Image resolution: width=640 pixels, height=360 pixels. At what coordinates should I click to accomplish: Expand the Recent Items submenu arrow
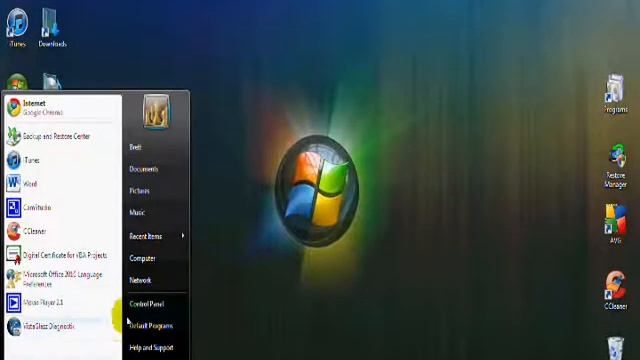pos(182,236)
